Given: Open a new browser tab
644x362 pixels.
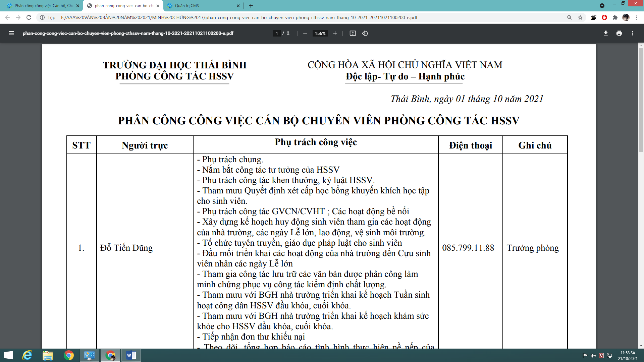Looking at the screenshot, I should tap(251, 6).
